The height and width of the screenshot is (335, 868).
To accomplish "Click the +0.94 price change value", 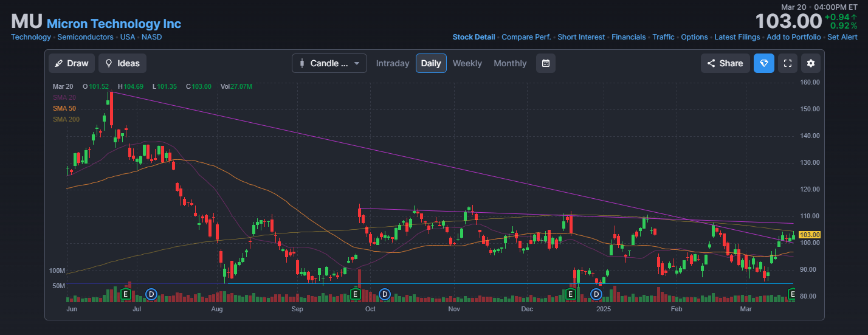I will coord(841,17).
